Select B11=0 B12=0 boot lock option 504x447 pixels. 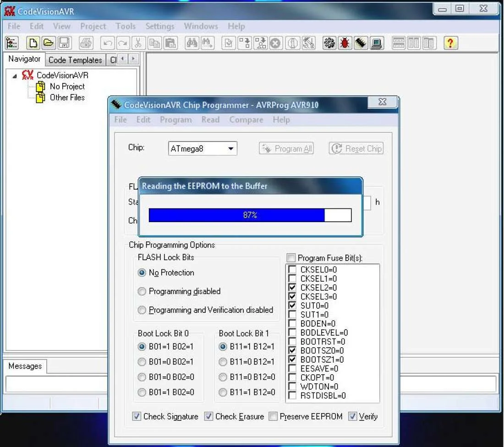coord(223,377)
